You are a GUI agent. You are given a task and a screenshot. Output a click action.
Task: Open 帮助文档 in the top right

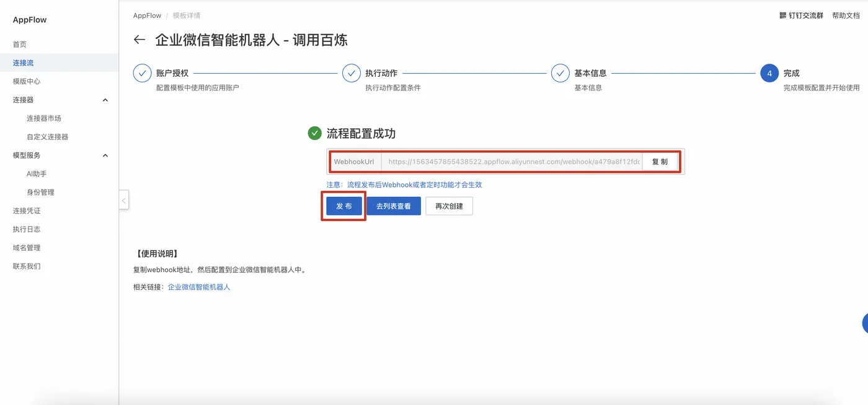[x=846, y=15]
